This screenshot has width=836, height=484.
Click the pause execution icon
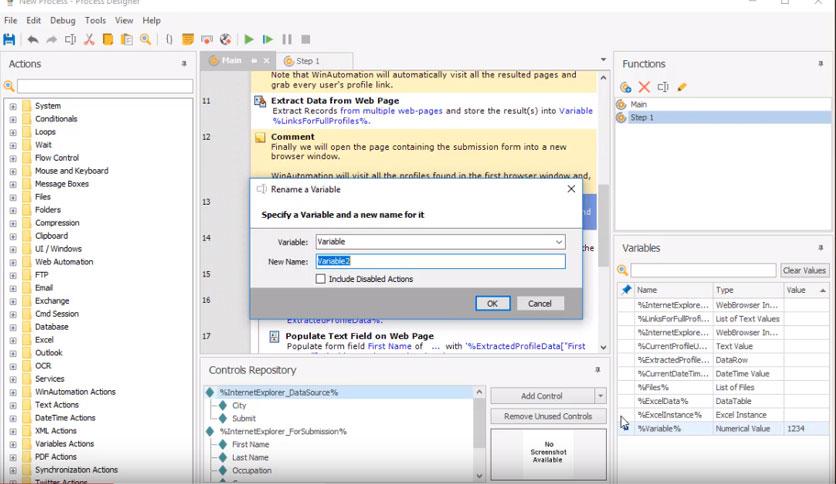tap(287, 39)
